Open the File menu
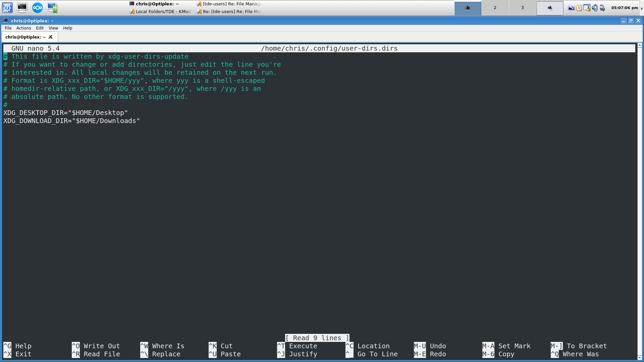 click(8, 28)
